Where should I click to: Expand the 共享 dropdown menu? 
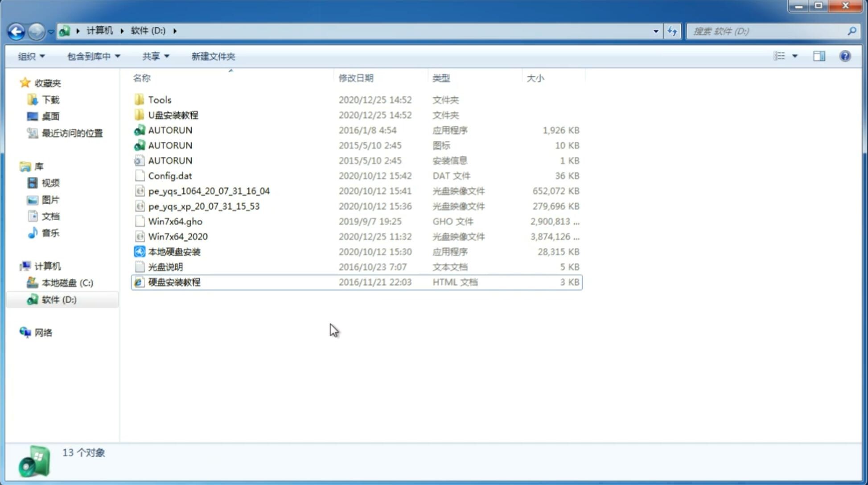[x=154, y=56]
